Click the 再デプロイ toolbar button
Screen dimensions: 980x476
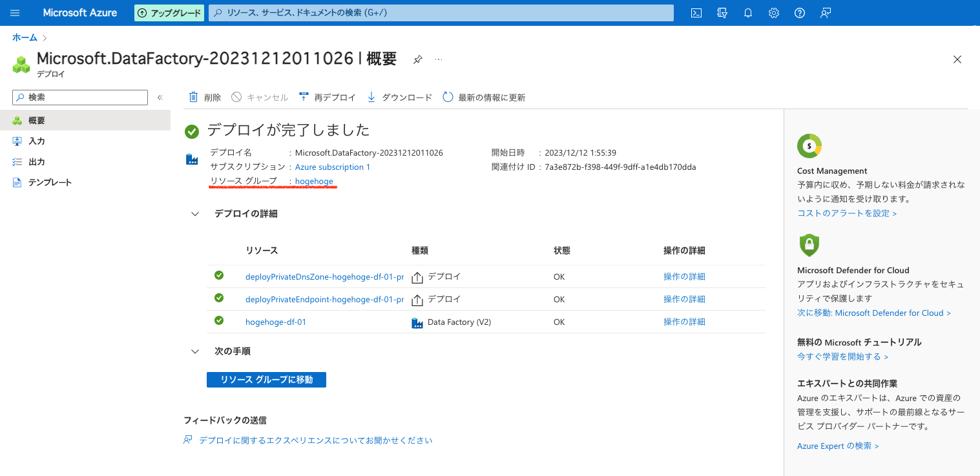coord(328,98)
